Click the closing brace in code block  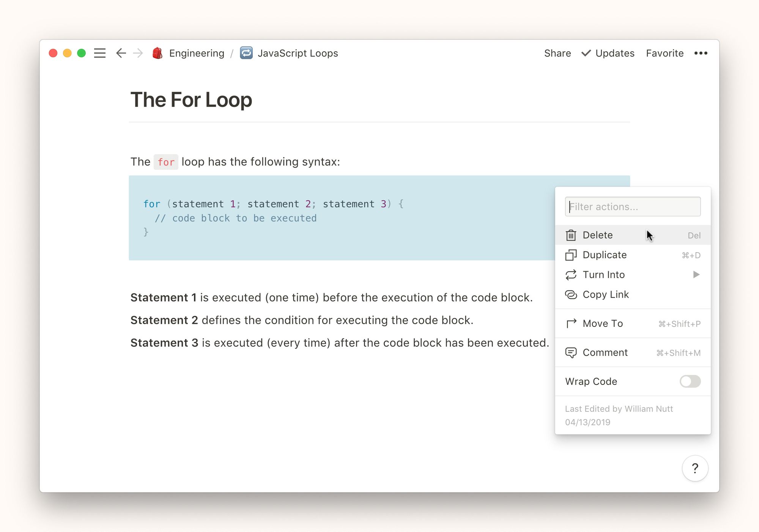coord(146,232)
